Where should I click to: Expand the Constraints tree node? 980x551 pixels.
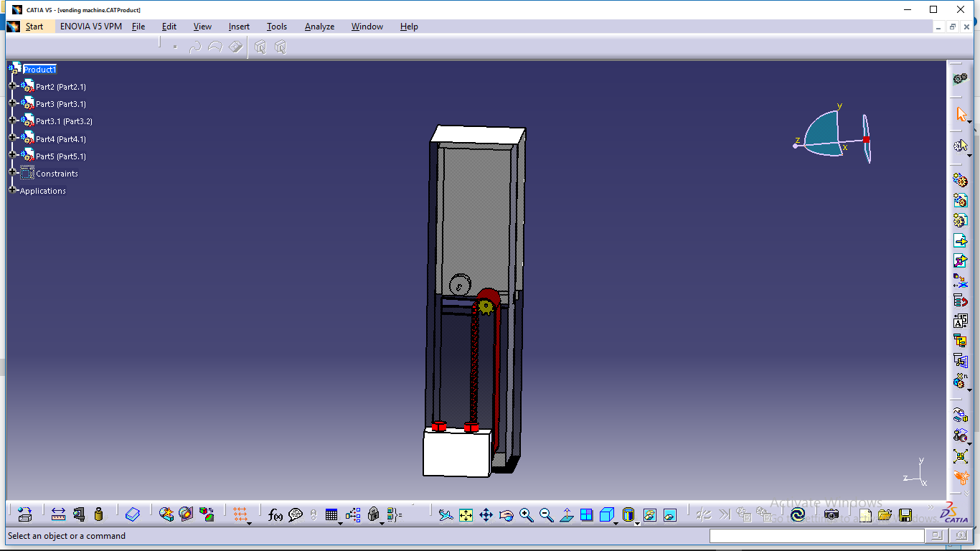[x=12, y=172]
